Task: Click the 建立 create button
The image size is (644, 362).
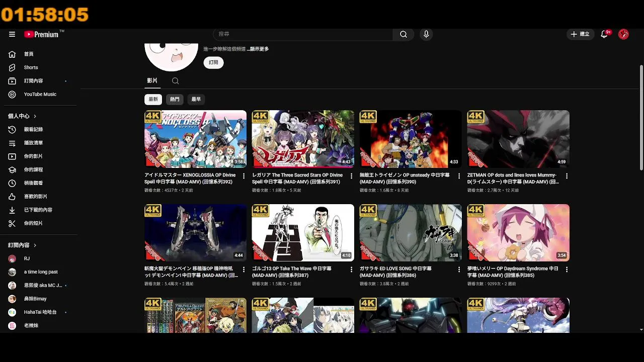Action: click(580, 34)
